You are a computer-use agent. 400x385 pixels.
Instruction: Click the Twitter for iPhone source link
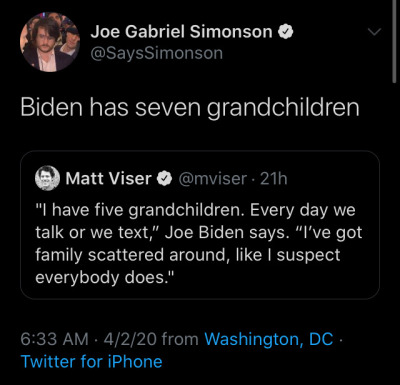(x=91, y=362)
